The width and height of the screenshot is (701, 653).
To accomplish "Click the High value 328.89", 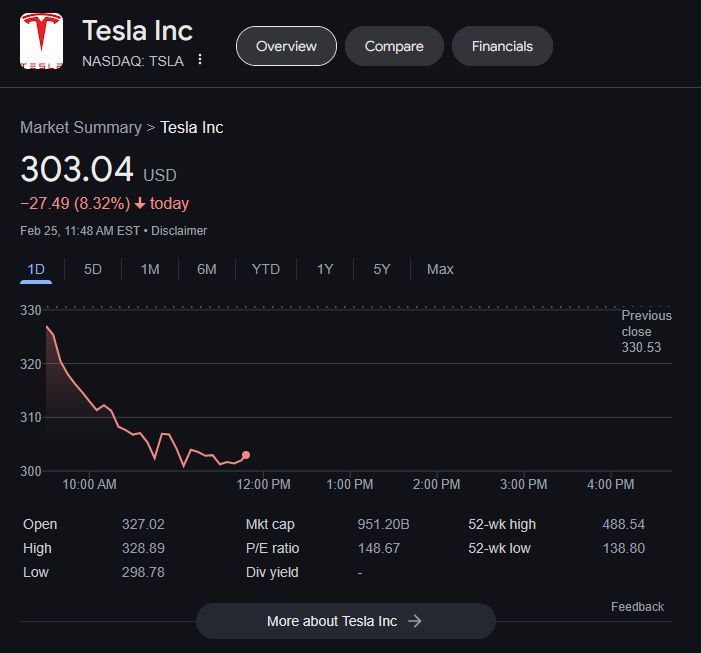I will coord(143,548).
